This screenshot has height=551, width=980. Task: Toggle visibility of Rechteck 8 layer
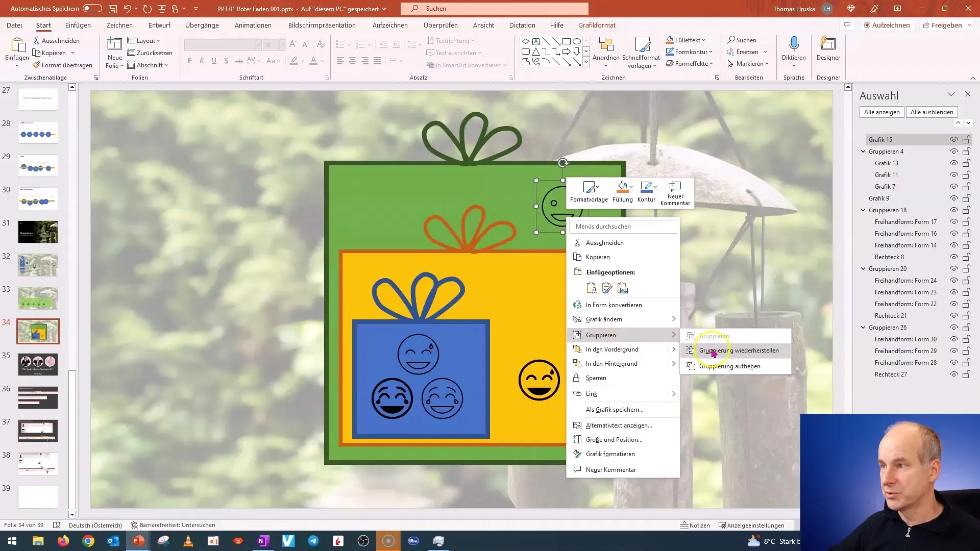coord(954,256)
